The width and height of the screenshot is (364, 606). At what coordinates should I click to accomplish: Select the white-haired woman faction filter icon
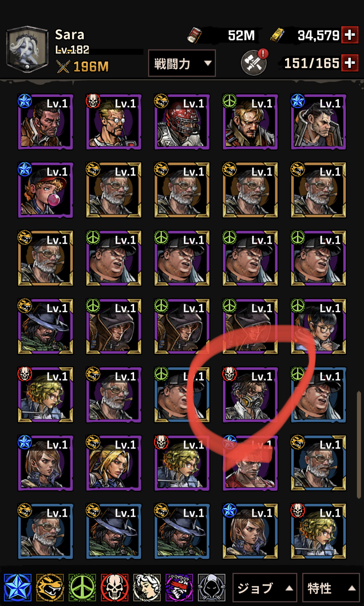(147, 587)
